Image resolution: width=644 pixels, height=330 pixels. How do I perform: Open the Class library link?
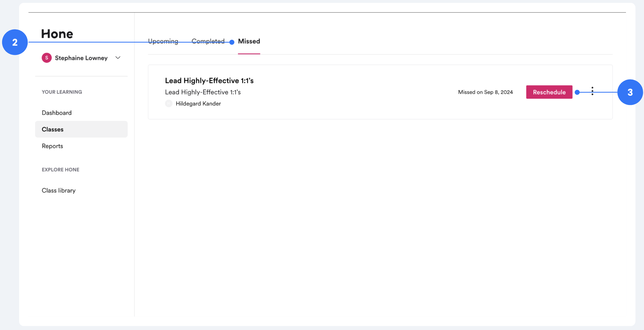59,190
